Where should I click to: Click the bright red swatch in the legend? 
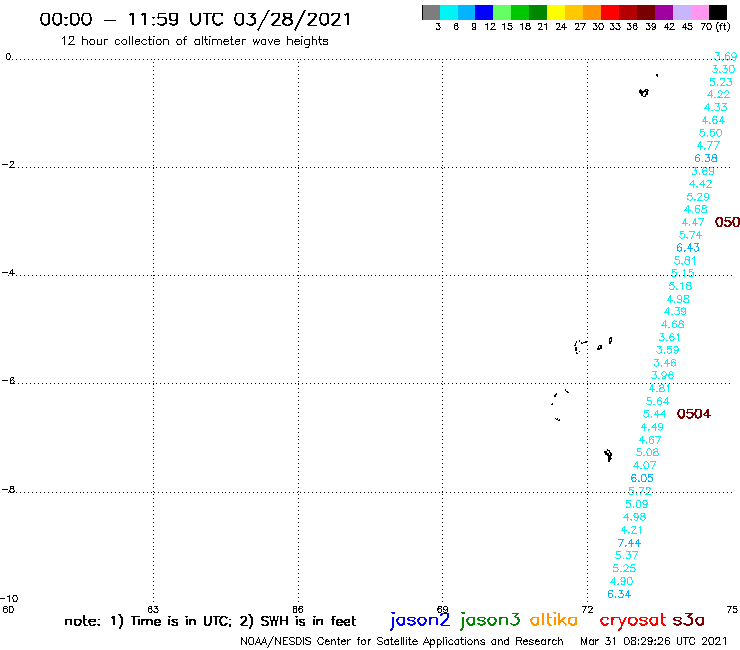pos(610,12)
